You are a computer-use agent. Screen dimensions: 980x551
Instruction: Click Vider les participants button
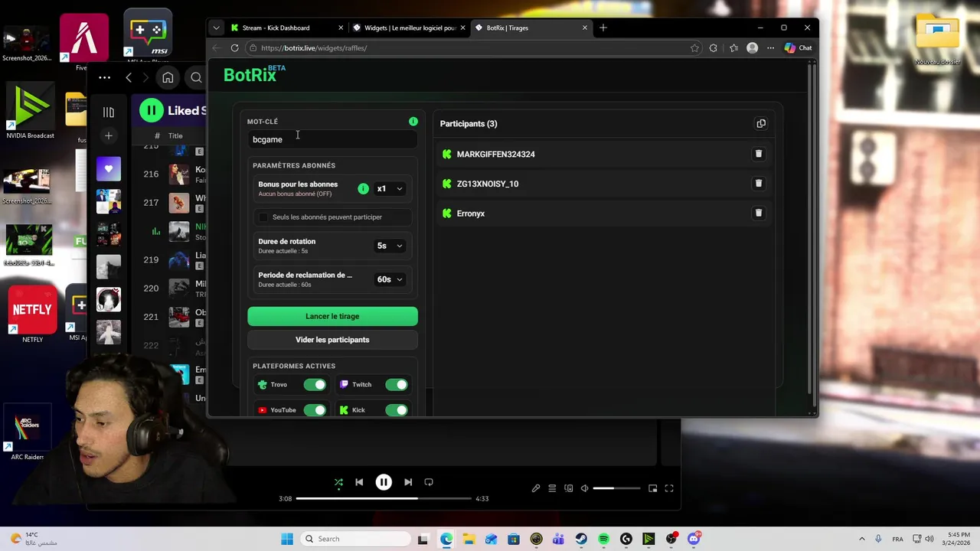tap(332, 340)
